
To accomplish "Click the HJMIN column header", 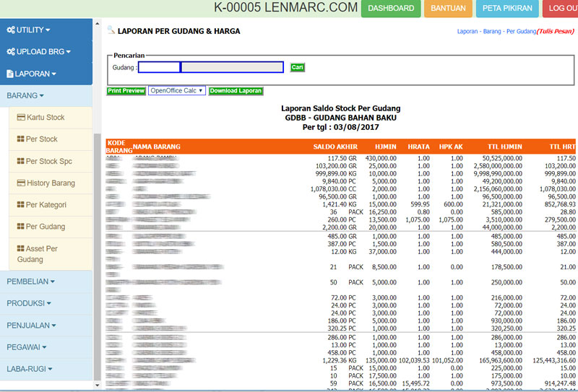I will [x=386, y=147].
